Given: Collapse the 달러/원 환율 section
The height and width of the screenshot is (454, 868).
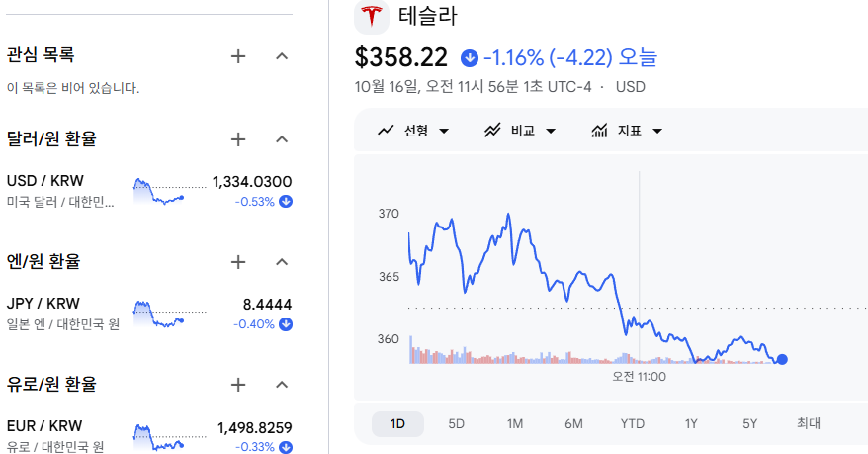Looking at the screenshot, I should click(x=282, y=138).
